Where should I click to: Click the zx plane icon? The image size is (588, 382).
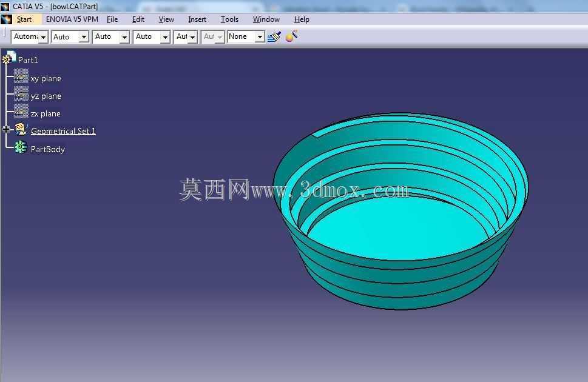click(x=21, y=112)
